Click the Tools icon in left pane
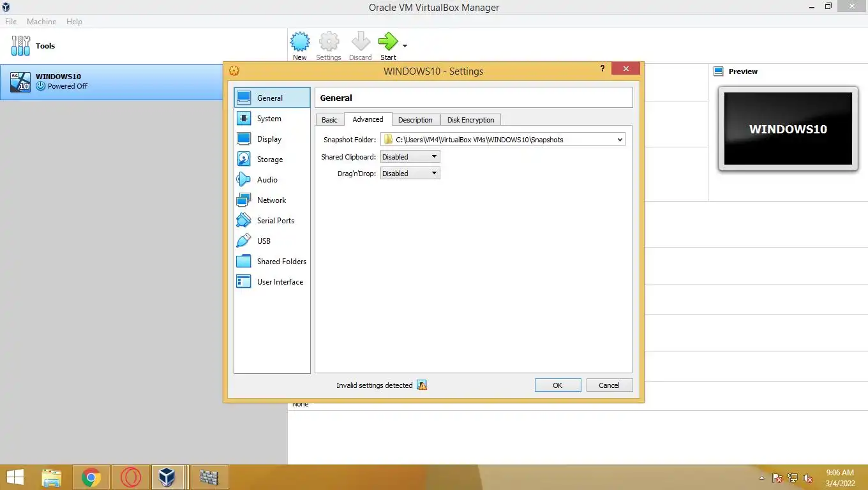868x490 pixels. pyautogui.click(x=20, y=45)
